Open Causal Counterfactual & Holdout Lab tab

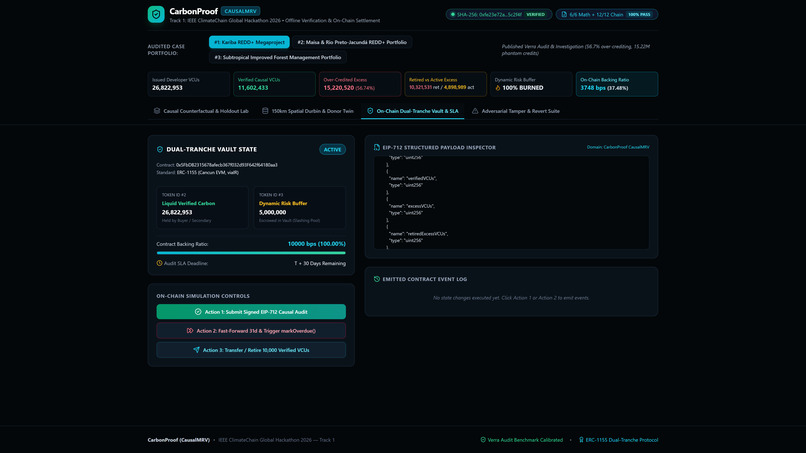pyautogui.click(x=201, y=111)
